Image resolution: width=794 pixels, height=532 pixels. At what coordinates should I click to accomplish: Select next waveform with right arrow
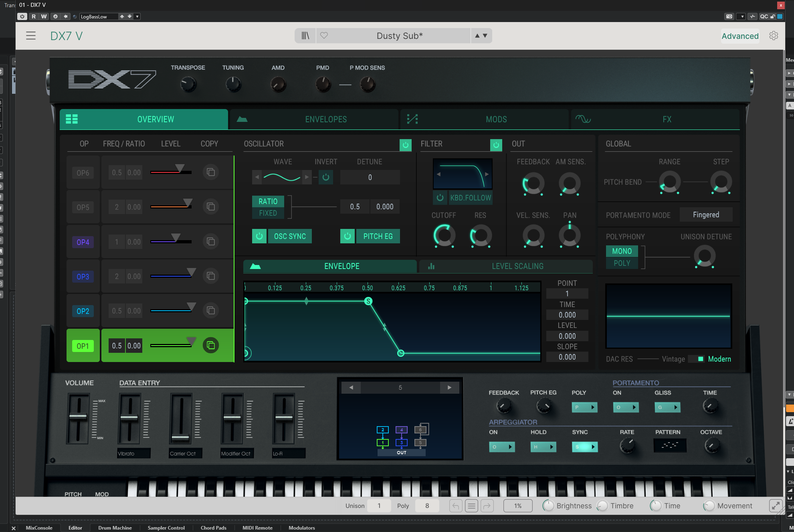(307, 177)
